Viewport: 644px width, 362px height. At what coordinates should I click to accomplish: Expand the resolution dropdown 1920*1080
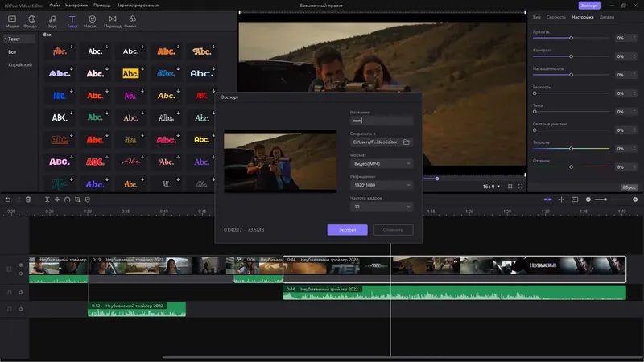click(382, 185)
